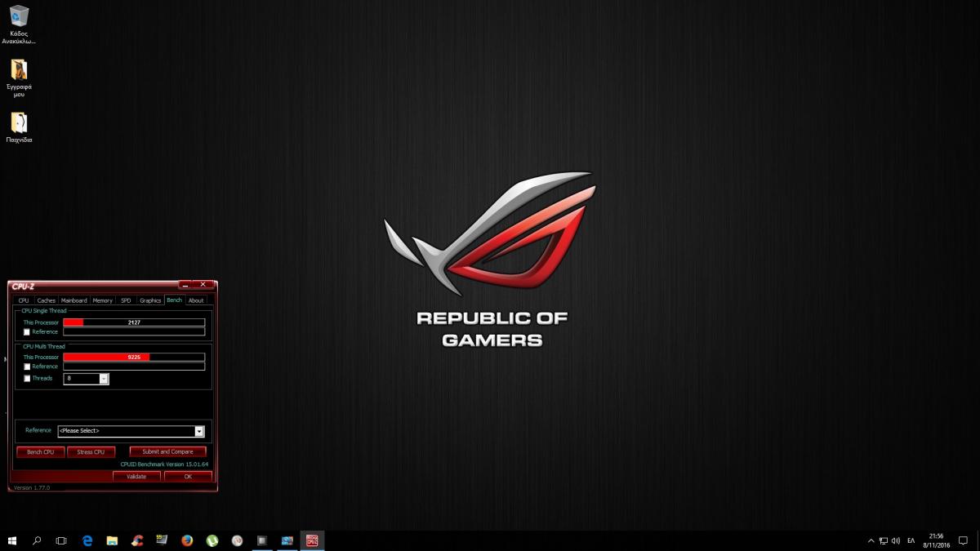Show hidden system tray icons

click(x=871, y=540)
